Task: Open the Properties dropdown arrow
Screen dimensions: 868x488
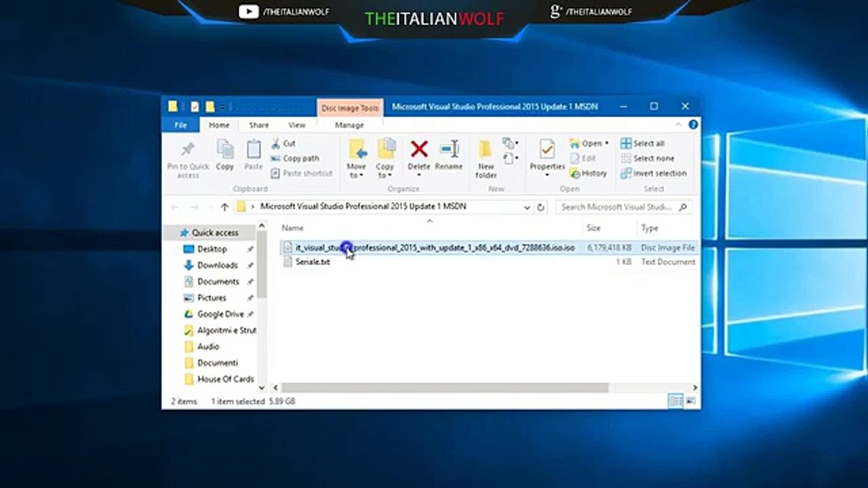Action: coord(547,176)
